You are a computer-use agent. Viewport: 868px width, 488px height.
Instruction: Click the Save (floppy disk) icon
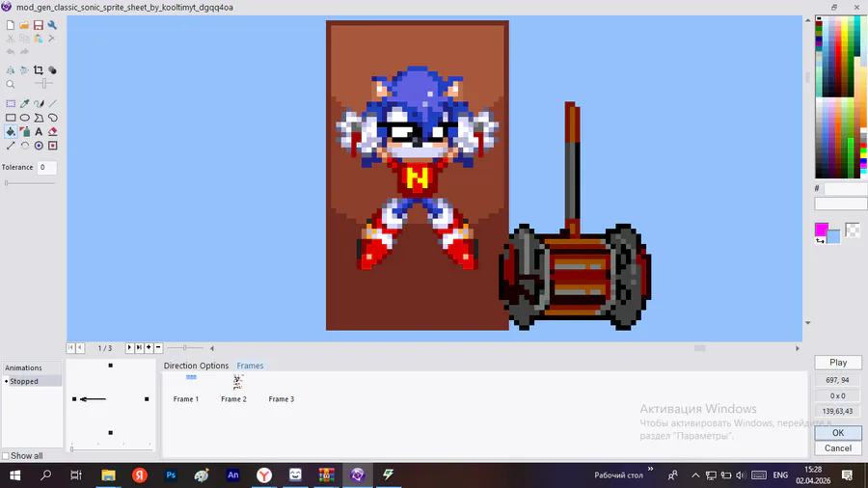pos(39,25)
